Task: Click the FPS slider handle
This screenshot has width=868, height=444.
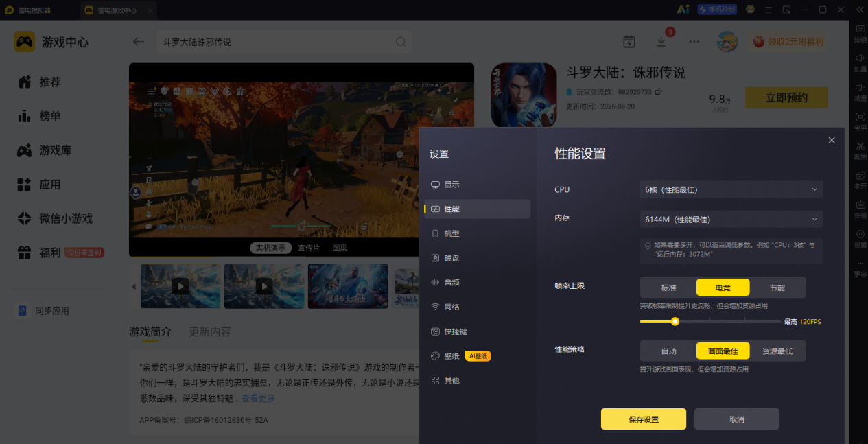Action: pos(675,321)
